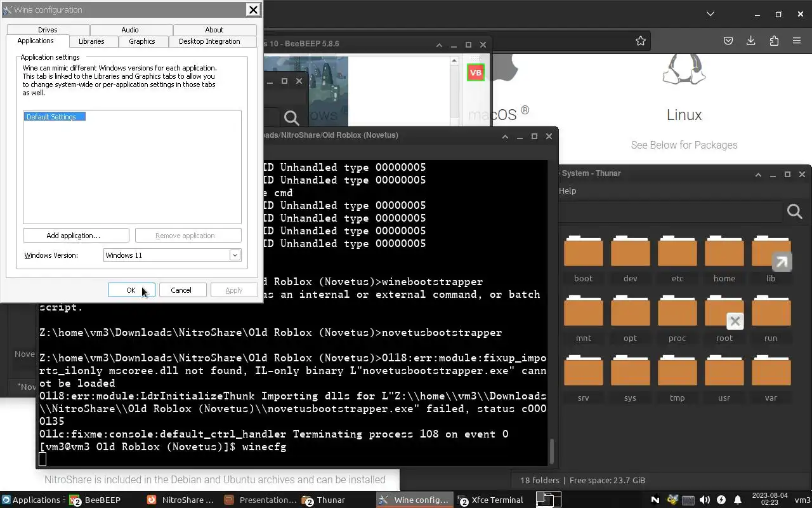Image resolution: width=812 pixels, height=508 pixels.
Task: Switch to the NitroShare taskbar window
Action: [181, 500]
